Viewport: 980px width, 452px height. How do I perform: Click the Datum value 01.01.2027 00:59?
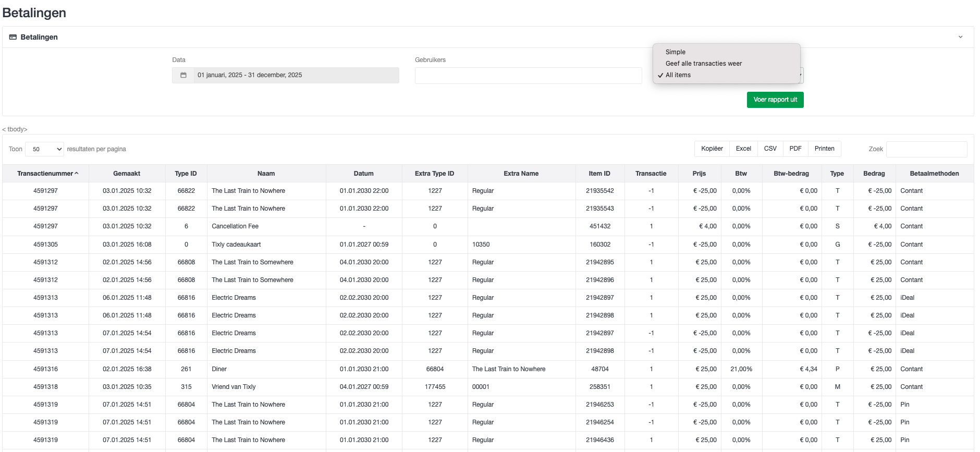pyautogui.click(x=364, y=245)
